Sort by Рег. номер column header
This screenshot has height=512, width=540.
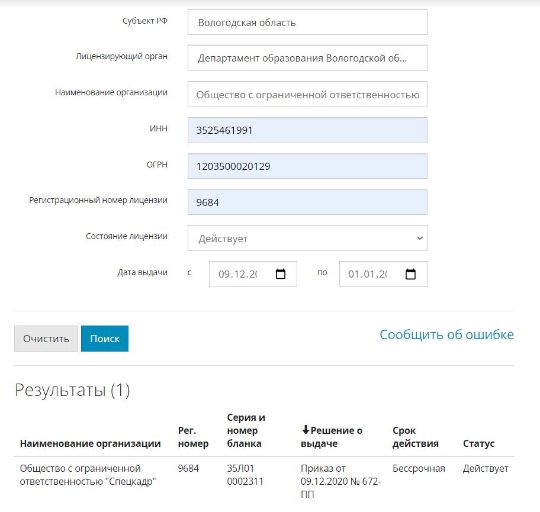193,437
